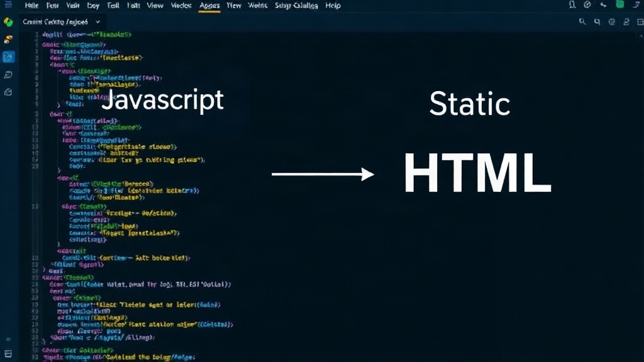This screenshot has width=644, height=362.
Task: Click the first magnifier search icon
Action: click(x=582, y=22)
